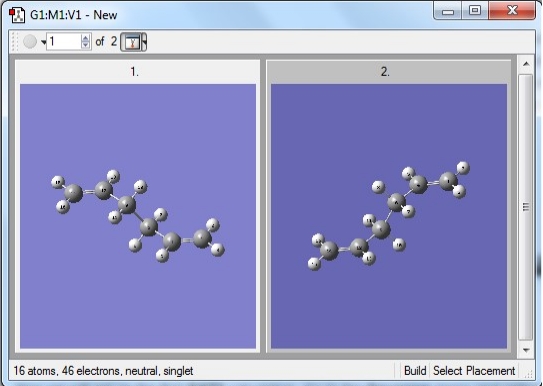Click the Build label in status bar
This screenshot has height=386, width=543.
[415, 371]
